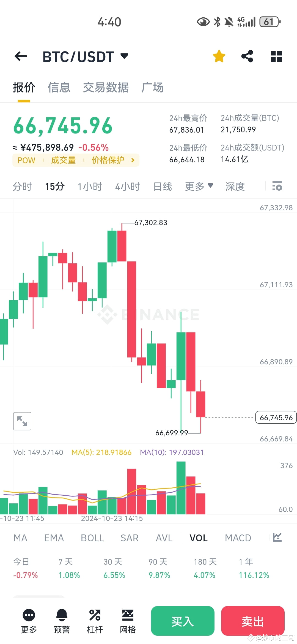Image resolution: width=297 pixels, height=644 pixels.
Task: Toggle the MACD indicator
Action: pos(238,537)
